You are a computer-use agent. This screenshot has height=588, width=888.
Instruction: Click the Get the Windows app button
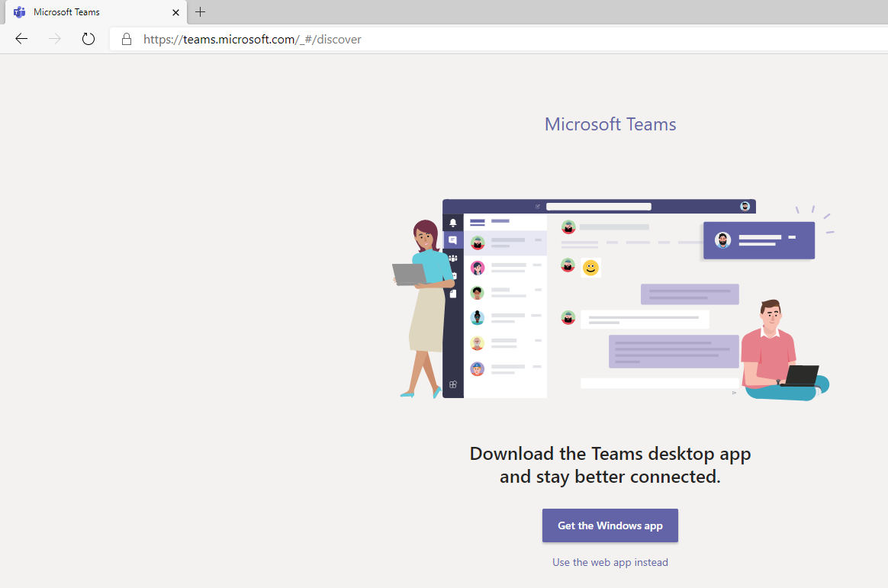610,525
